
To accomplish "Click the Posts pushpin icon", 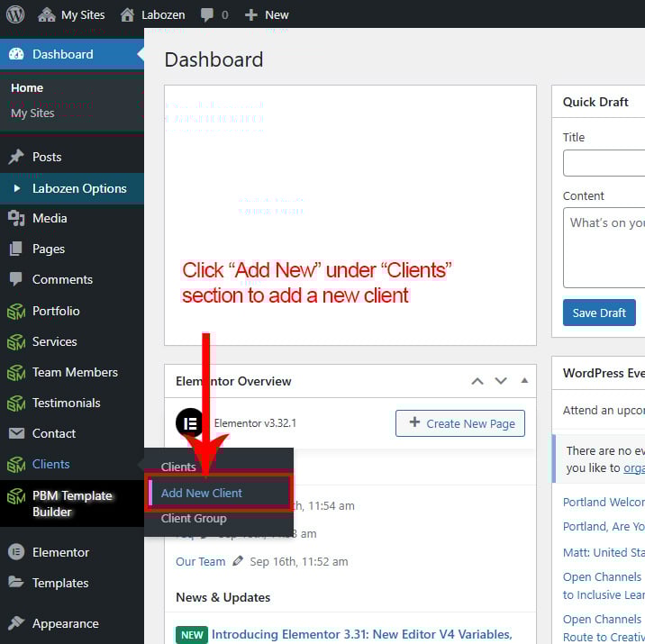I will coord(16,157).
